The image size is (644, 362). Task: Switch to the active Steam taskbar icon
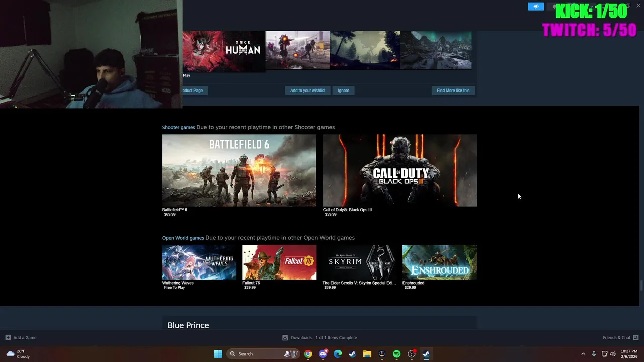[426, 354]
